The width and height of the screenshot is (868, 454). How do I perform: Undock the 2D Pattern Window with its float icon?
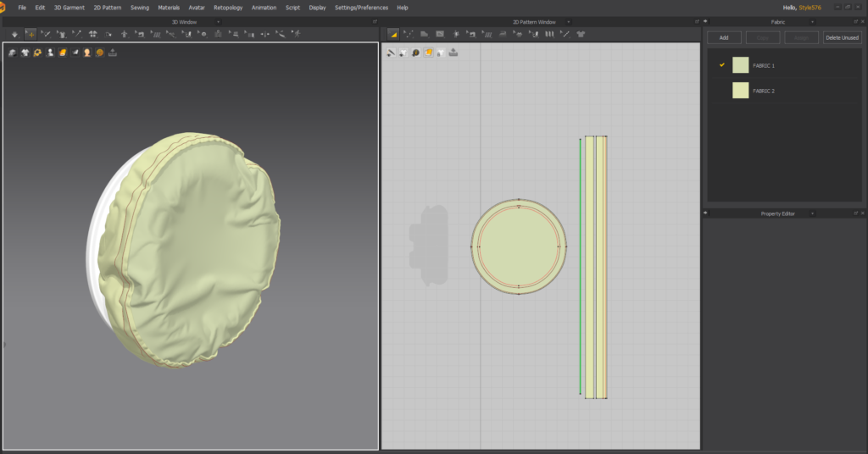pos(697,21)
